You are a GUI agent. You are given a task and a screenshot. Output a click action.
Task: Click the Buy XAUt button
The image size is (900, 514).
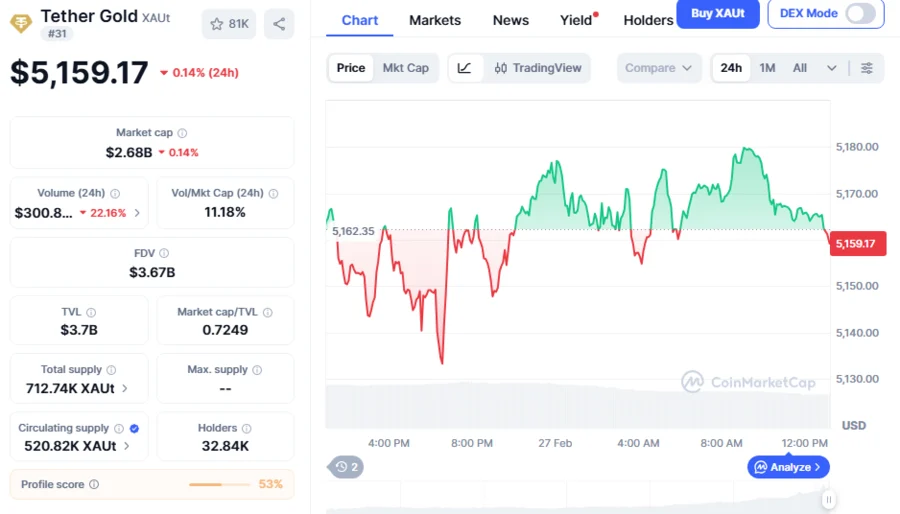(717, 13)
